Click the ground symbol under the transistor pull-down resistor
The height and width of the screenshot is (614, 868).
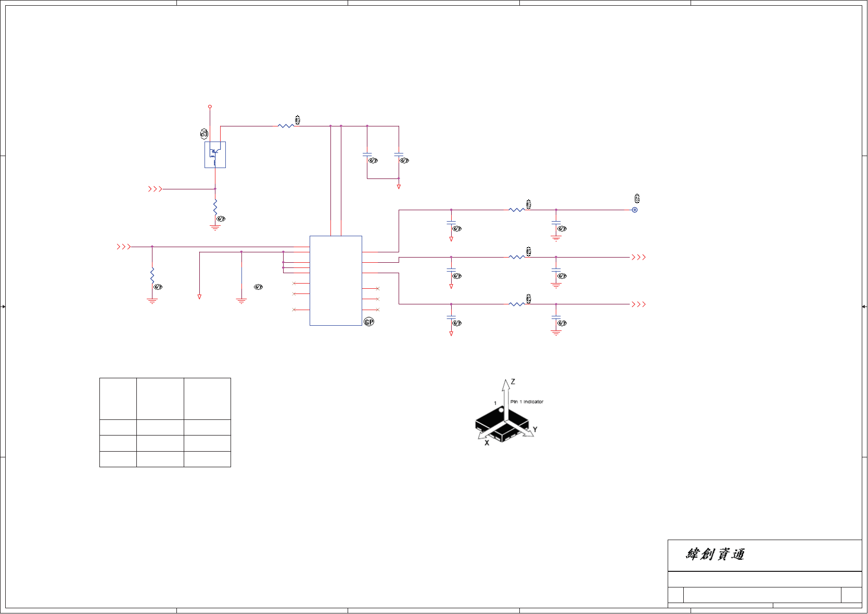pyautogui.click(x=215, y=228)
